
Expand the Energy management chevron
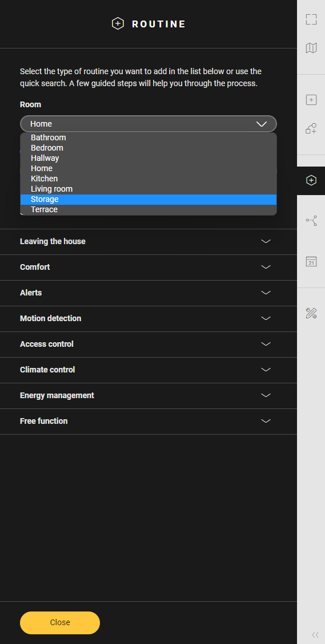point(266,395)
